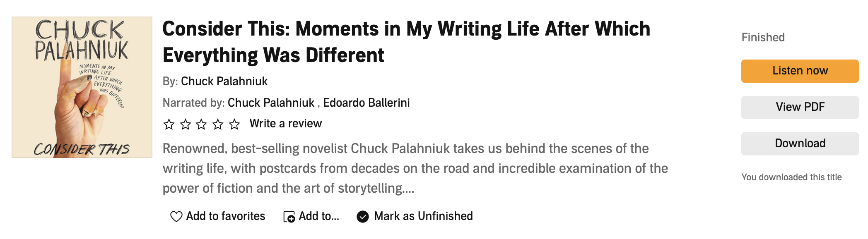This screenshot has width=868, height=239.
Task: Toggle Add to favorites
Action: pyautogui.click(x=225, y=216)
